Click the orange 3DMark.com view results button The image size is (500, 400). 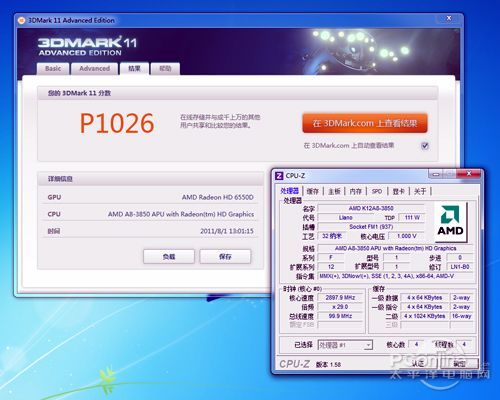(x=365, y=123)
